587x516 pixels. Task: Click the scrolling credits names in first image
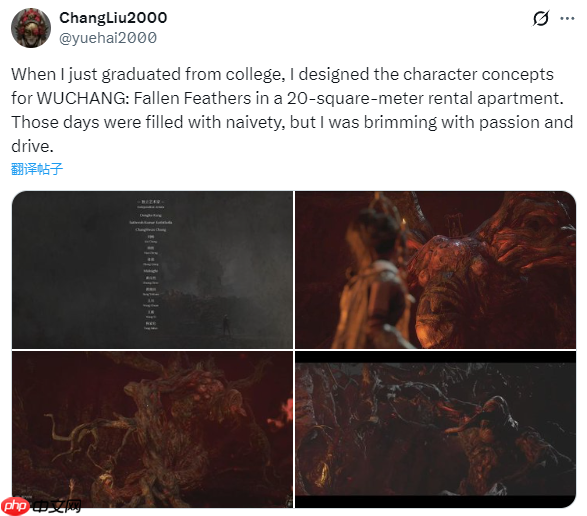[151, 265]
